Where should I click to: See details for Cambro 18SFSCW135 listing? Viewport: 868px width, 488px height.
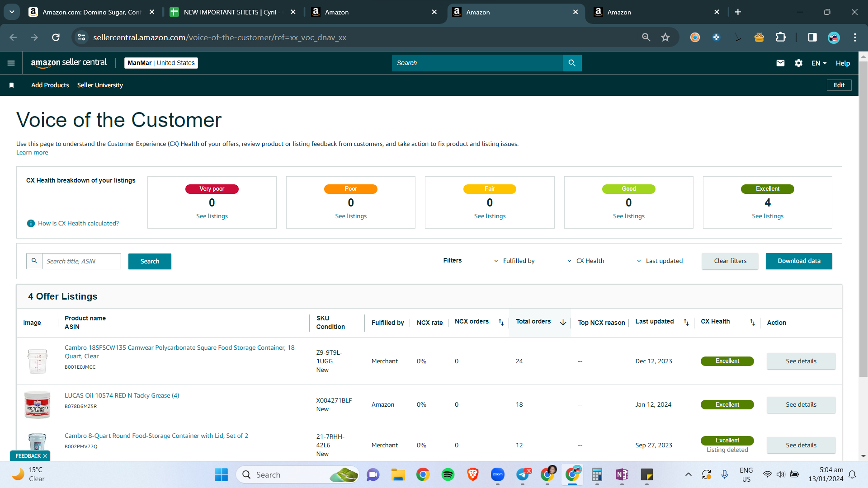[801, 361]
